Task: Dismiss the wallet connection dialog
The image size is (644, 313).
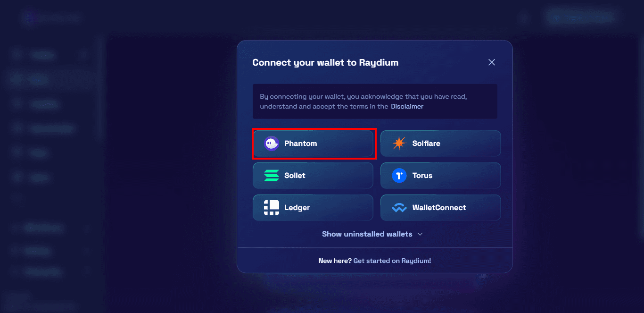Action: coord(492,62)
